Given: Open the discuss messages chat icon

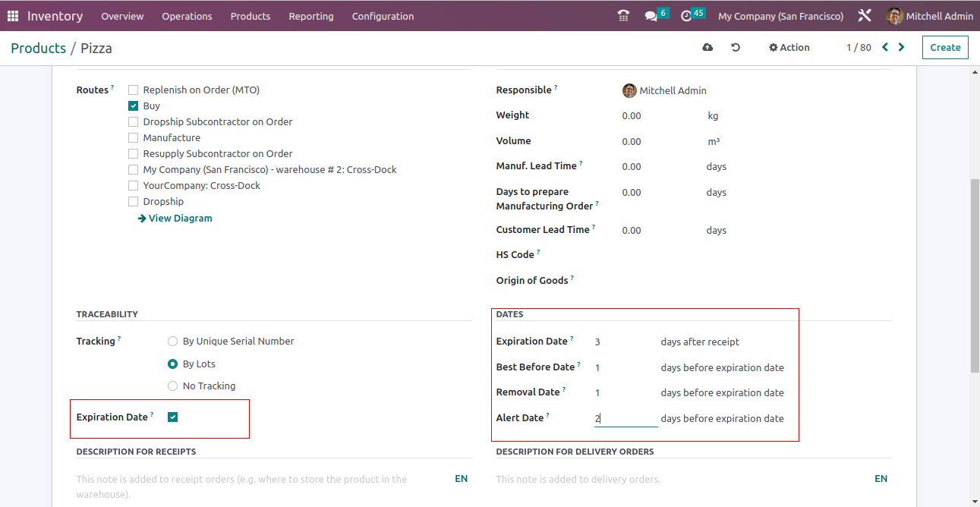Looking at the screenshot, I should [x=651, y=16].
